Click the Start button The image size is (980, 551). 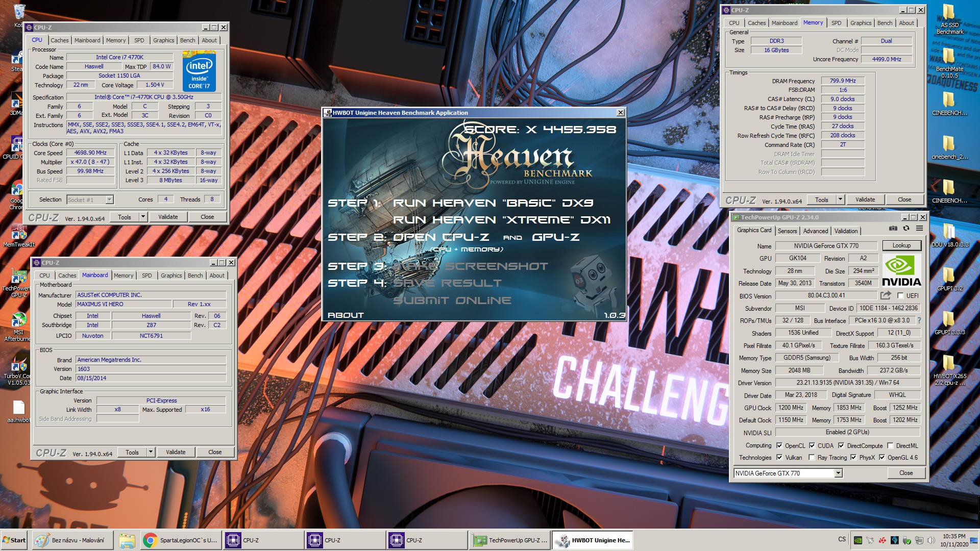point(14,540)
